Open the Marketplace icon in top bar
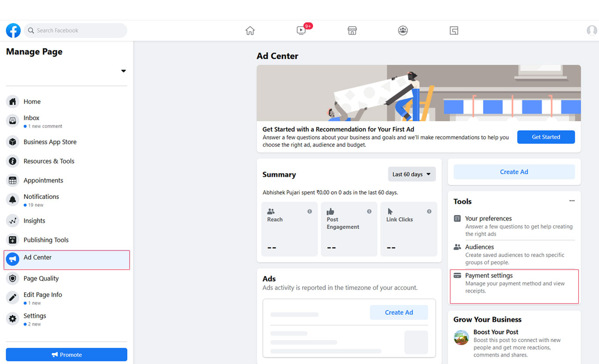The image size is (599, 364). coord(352,30)
